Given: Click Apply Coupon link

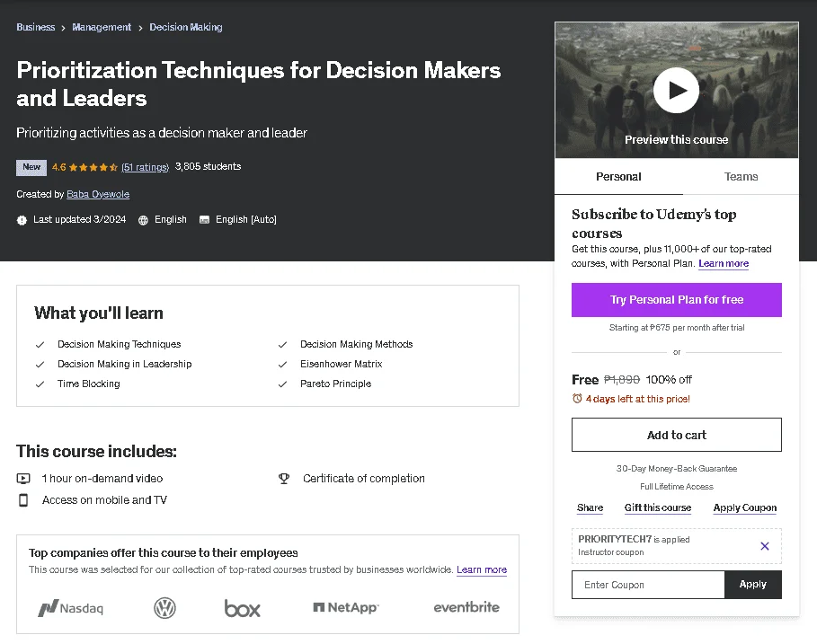Looking at the screenshot, I should [744, 507].
